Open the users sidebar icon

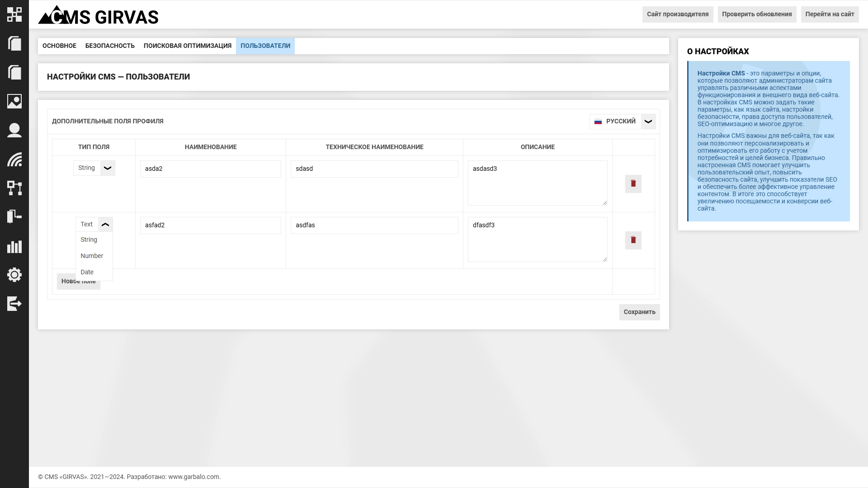tap(14, 130)
